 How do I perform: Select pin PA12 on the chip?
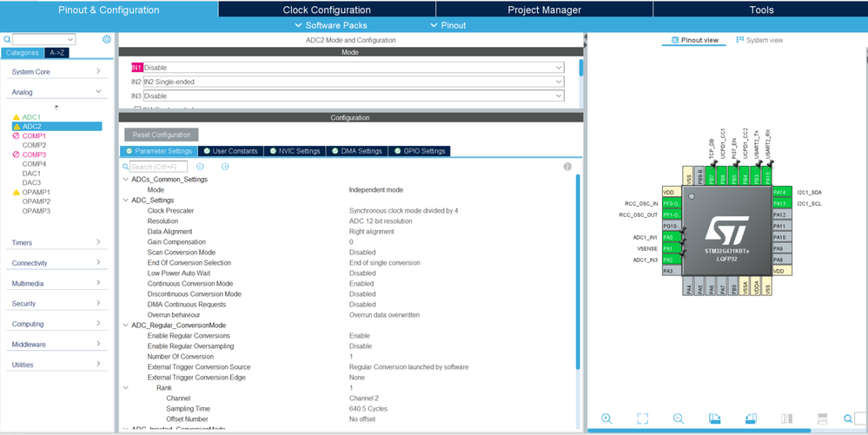(x=782, y=214)
